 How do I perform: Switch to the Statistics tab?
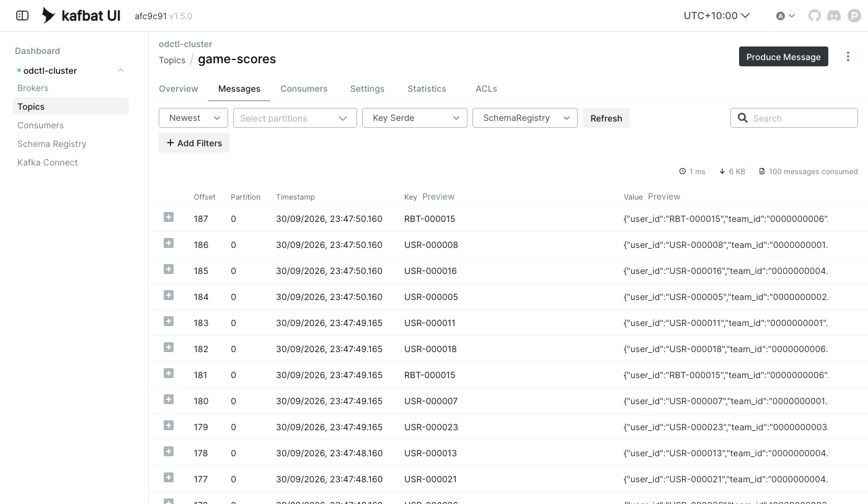[427, 89]
